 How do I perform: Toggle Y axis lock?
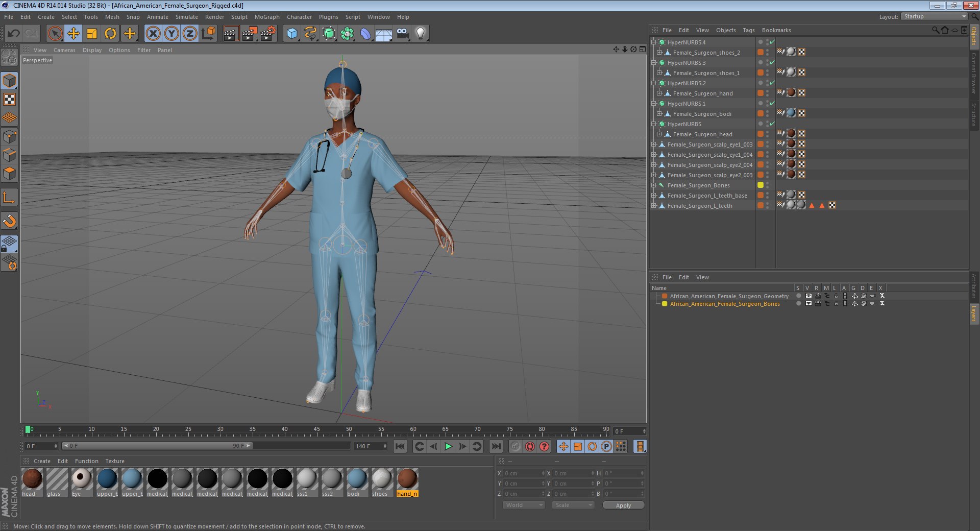171,34
